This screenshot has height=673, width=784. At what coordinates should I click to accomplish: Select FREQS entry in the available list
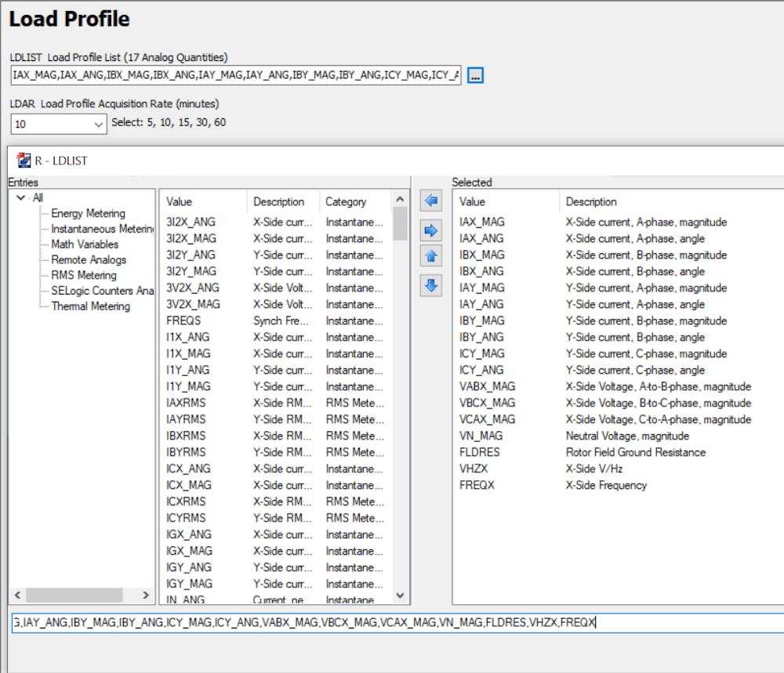click(x=183, y=320)
